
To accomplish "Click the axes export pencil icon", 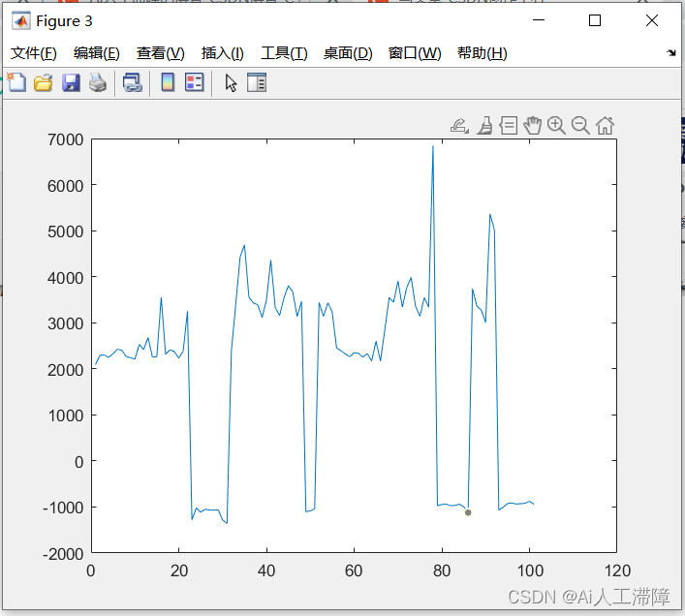I will [459, 126].
